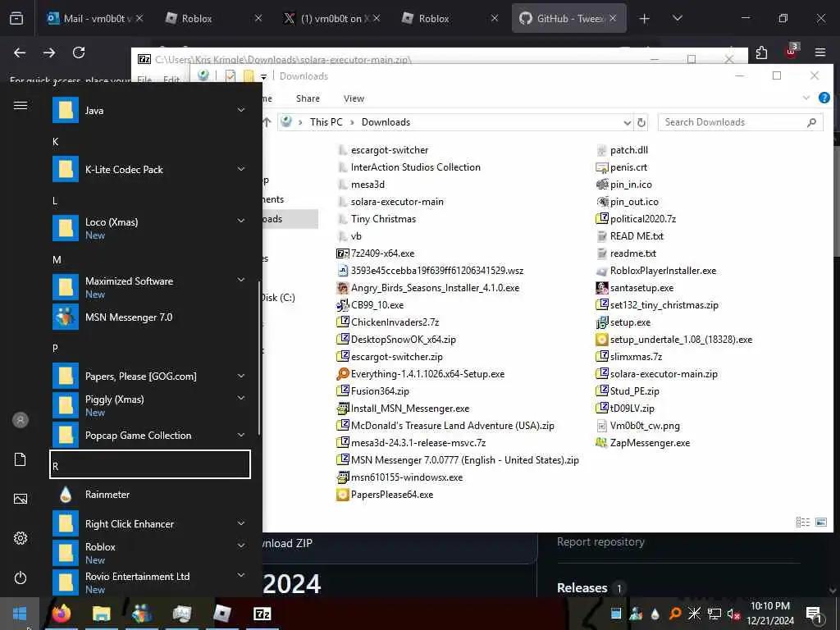
Task: Click the Windows Start button
Action: pos(20,614)
